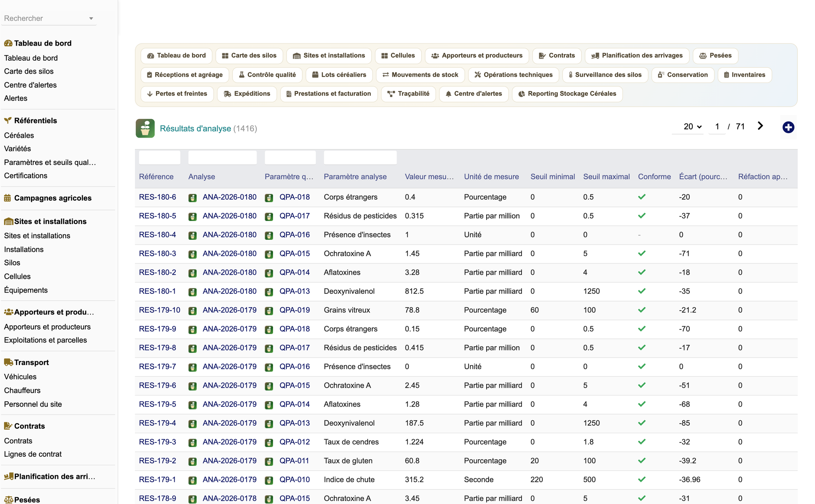815x504 pixels.
Task: Click the Référence column filter field
Action: (x=160, y=157)
